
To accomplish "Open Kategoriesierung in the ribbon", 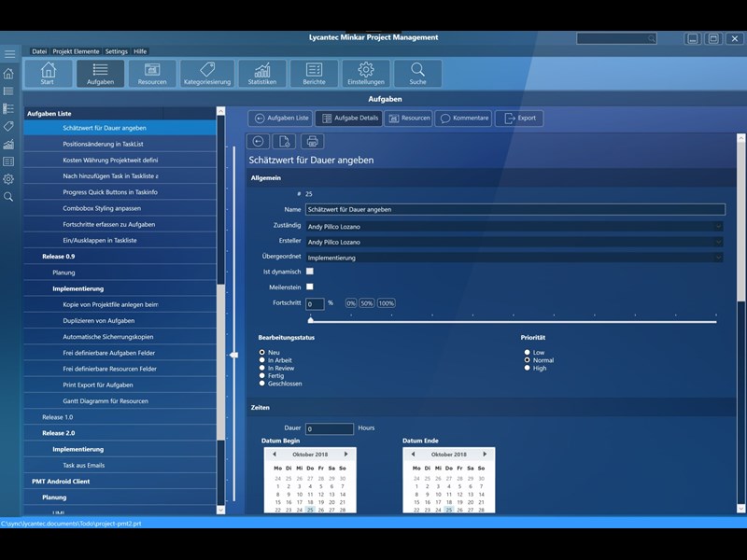I will (x=207, y=74).
